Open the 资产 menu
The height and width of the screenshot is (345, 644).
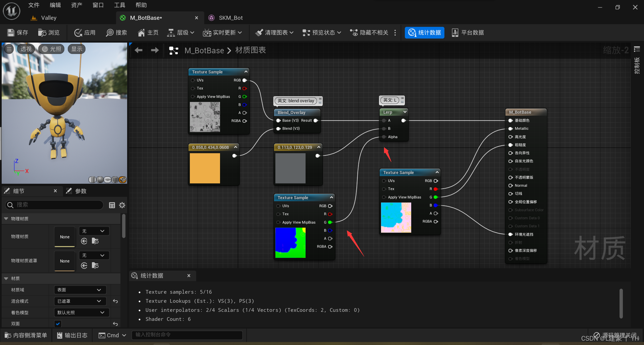click(x=77, y=5)
